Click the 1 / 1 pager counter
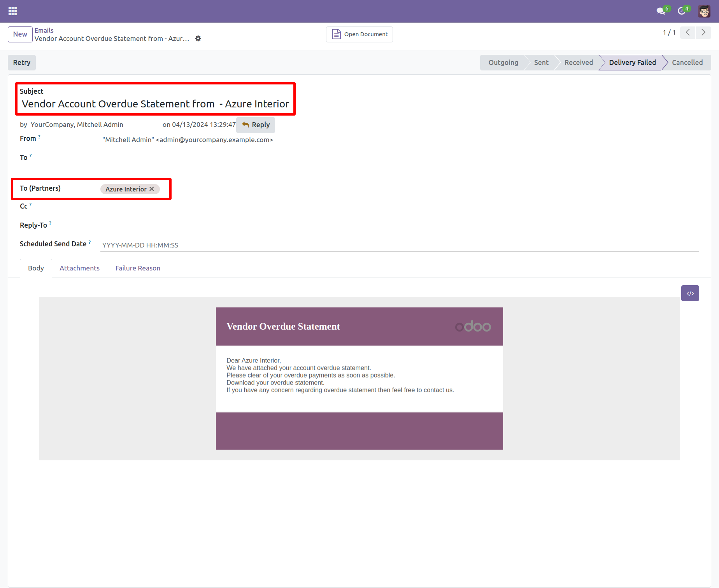Image resolution: width=719 pixels, height=588 pixels. (x=669, y=32)
